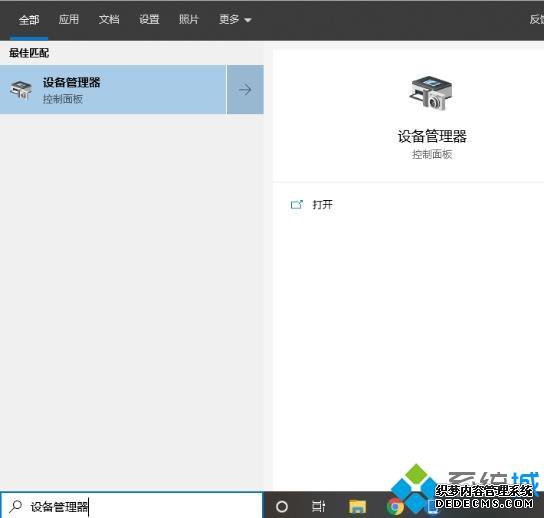The width and height of the screenshot is (544, 518).
Task: Open Cortana circle icon on taskbar
Action: (x=282, y=507)
